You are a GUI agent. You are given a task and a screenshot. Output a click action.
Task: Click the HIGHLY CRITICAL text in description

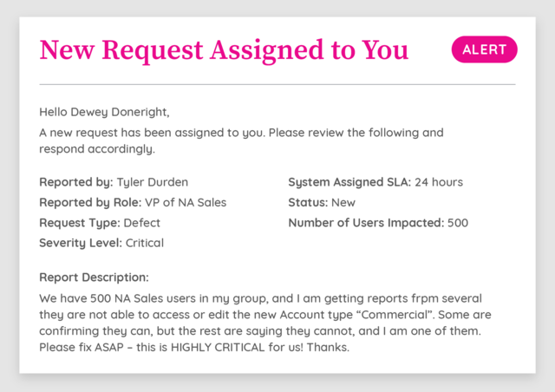218,347
